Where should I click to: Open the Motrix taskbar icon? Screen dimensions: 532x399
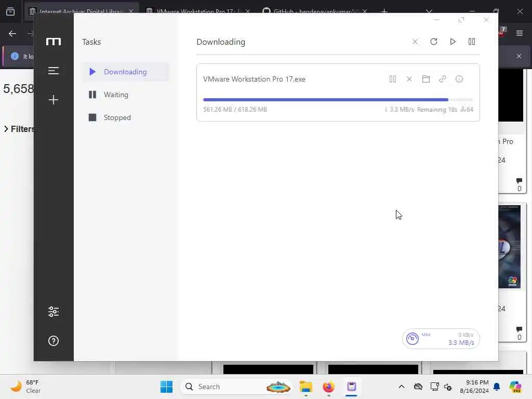click(x=352, y=387)
